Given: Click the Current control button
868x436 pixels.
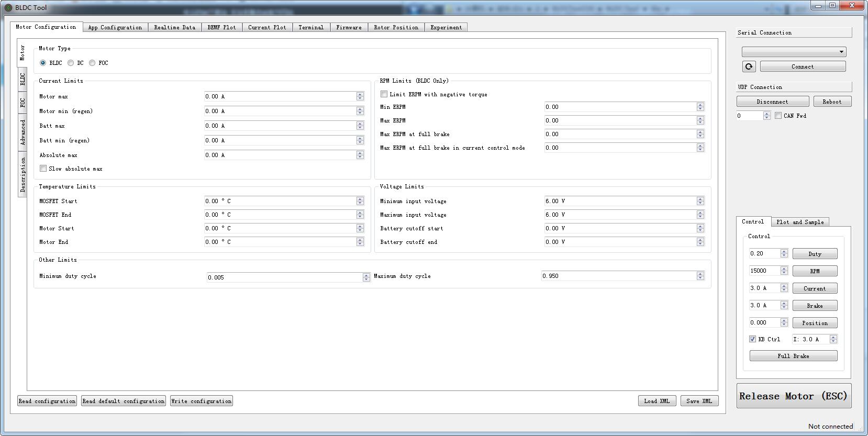Looking at the screenshot, I should point(815,288).
